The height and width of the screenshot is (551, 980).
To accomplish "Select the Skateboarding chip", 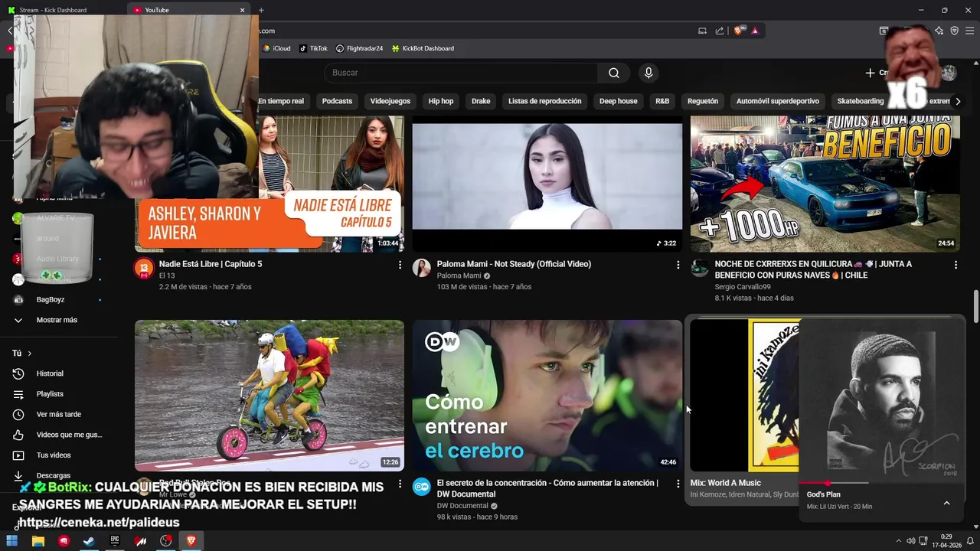I will [861, 101].
